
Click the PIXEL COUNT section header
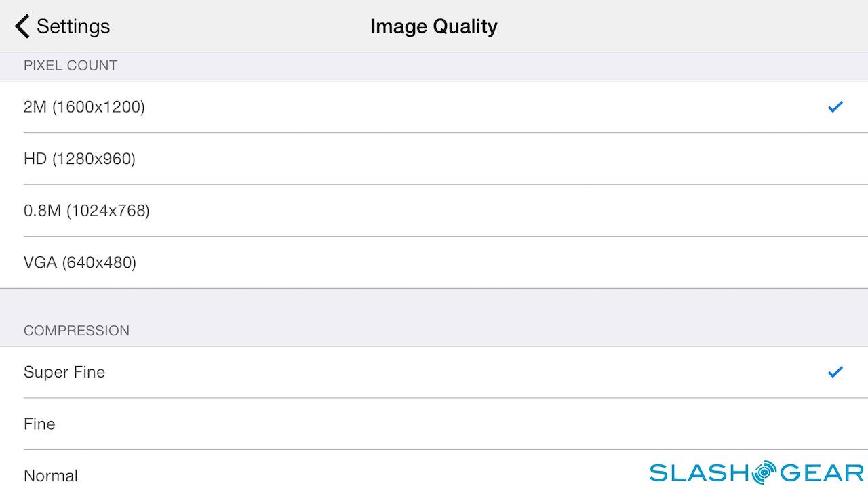click(71, 66)
